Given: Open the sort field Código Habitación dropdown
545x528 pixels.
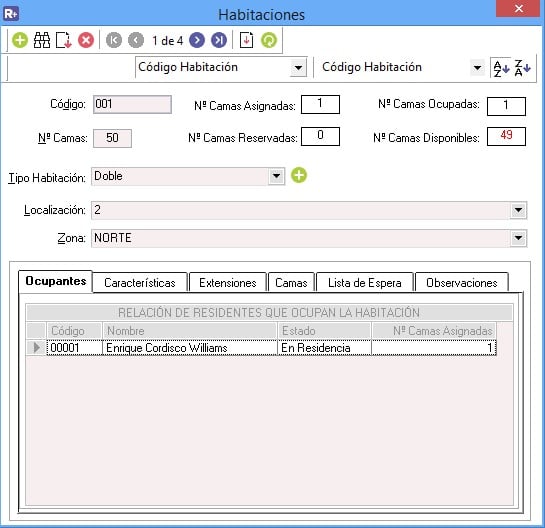Looking at the screenshot, I should click(x=477, y=67).
